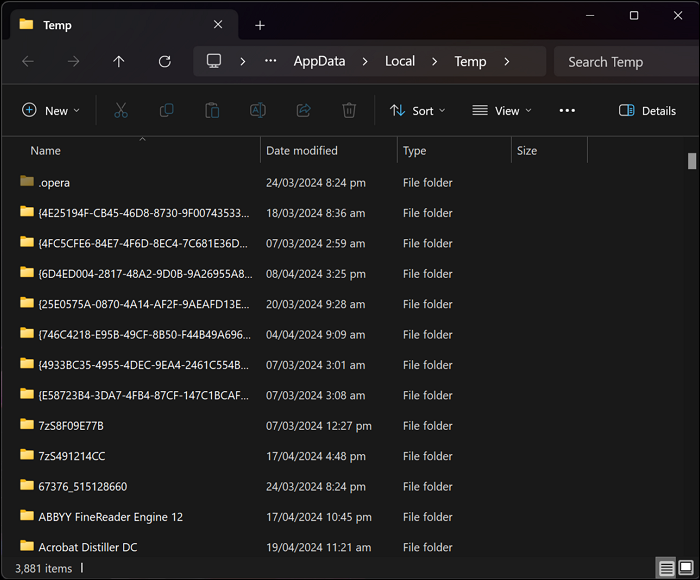Click the AppData breadcrumb in address bar

(319, 61)
